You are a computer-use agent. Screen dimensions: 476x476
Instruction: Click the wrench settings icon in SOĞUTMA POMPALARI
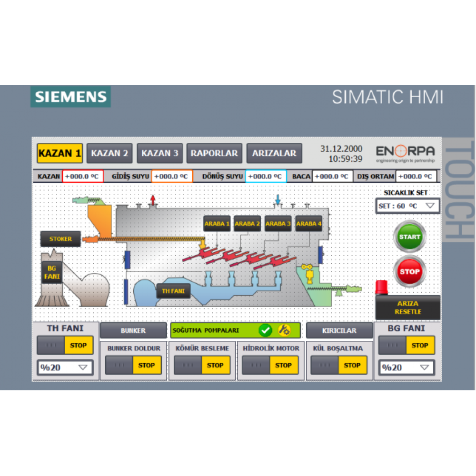tap(285, 330)
